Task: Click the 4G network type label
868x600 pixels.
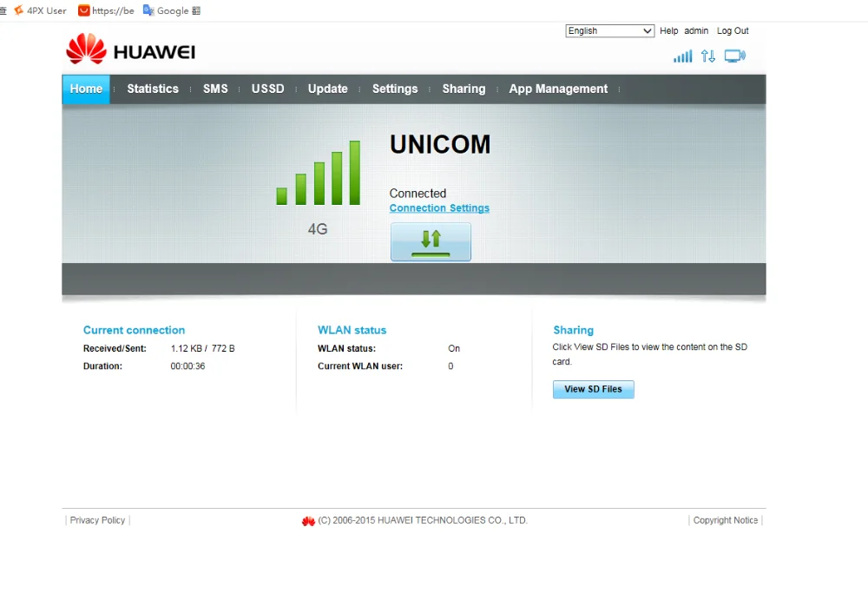Action: (x=318, y=229)
